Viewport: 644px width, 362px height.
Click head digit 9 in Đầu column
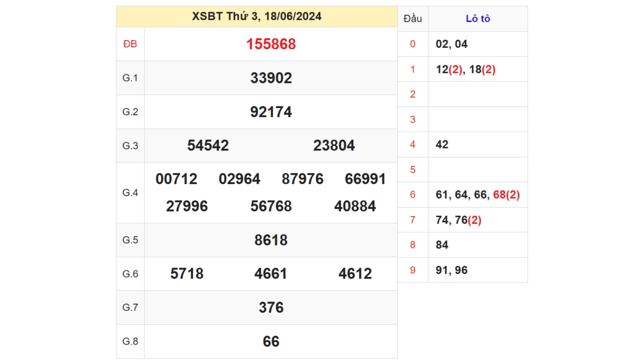coord(413,270)
